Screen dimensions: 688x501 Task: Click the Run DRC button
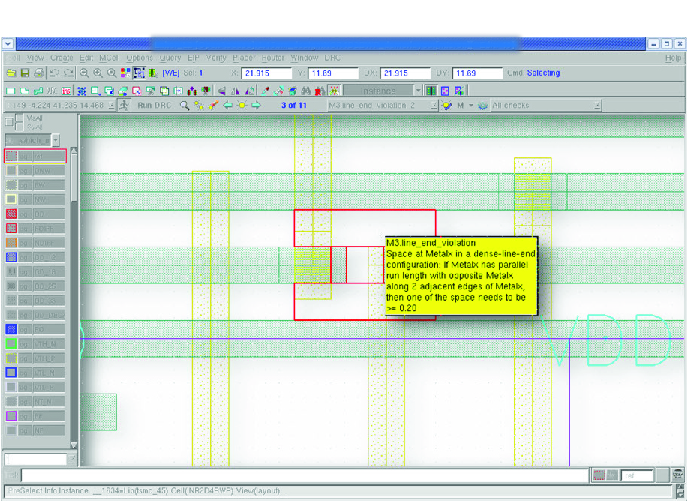(154, 105)
